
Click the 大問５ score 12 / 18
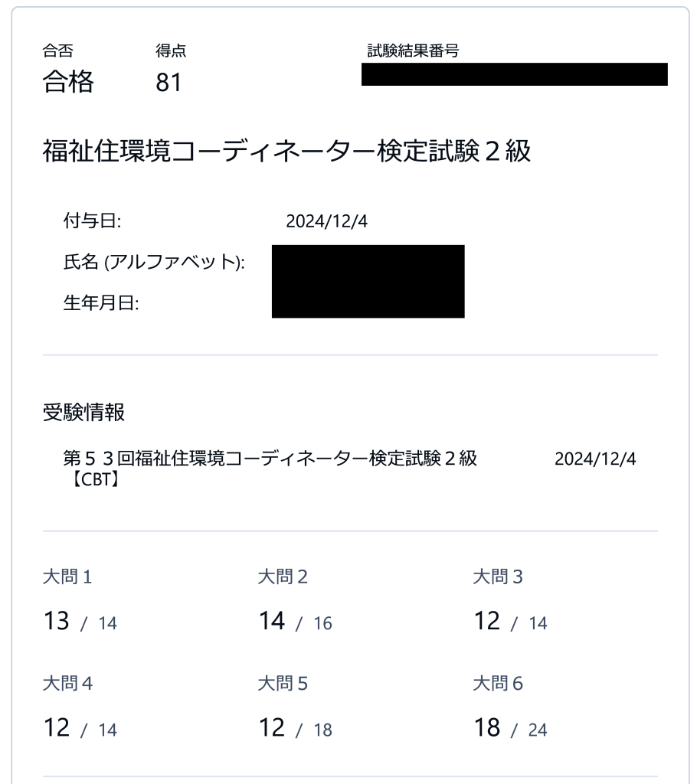(295, 728)
